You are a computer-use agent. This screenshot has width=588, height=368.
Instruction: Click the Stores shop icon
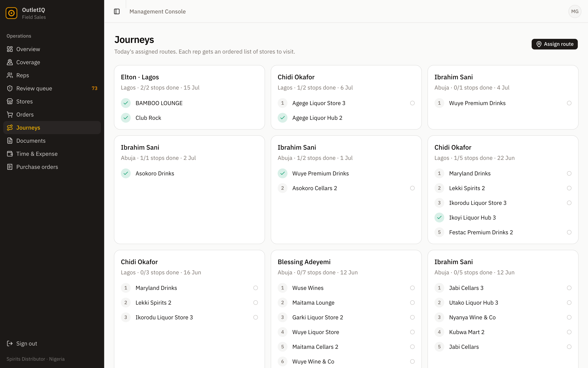(10, 101)
